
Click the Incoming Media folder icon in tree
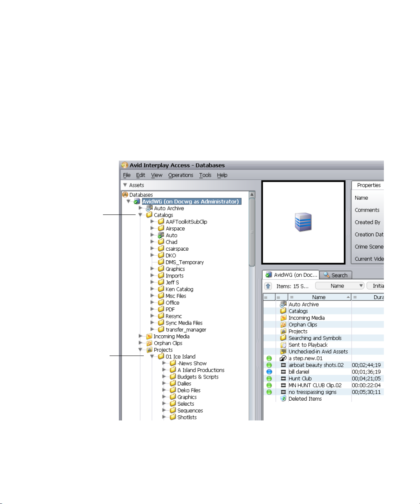[x=149, y=337]
